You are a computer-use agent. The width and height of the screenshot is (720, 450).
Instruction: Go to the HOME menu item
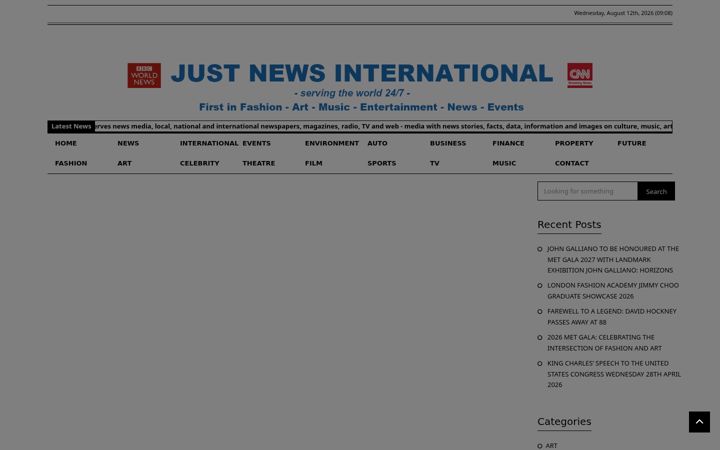[66, 143]
